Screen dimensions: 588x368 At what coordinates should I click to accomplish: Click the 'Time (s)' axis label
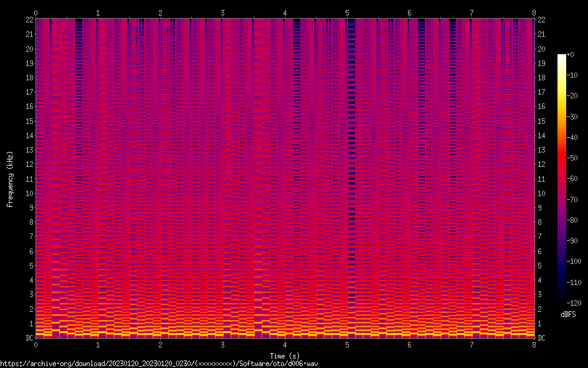click(x=285, y=356)
